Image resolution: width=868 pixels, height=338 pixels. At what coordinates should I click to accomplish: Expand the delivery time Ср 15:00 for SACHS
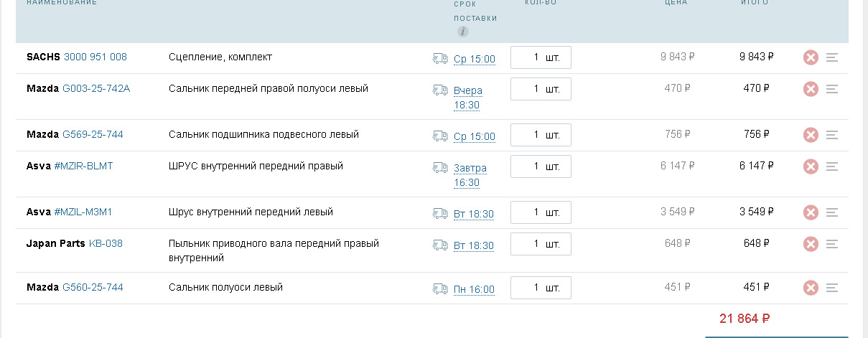(x=475, y=59)
